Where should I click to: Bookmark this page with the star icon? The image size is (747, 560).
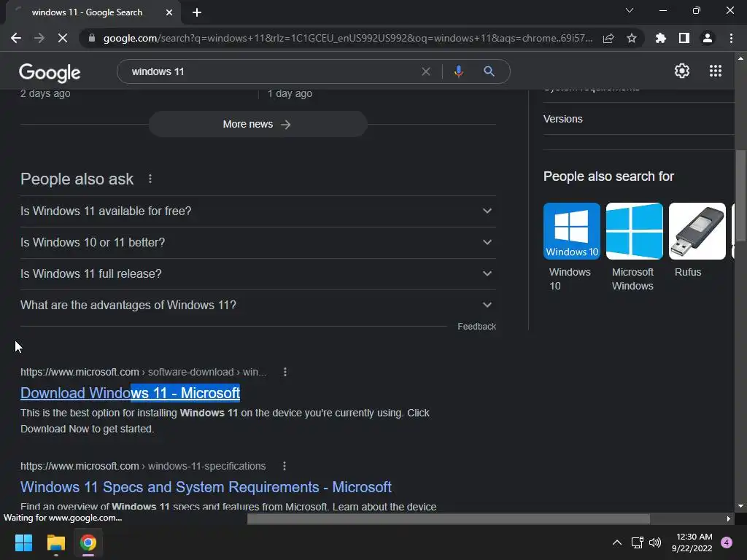632,38
